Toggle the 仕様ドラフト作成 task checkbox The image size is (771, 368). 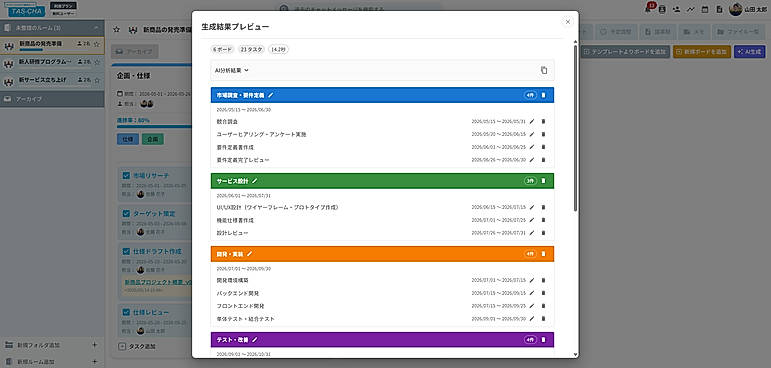point(126,251)
